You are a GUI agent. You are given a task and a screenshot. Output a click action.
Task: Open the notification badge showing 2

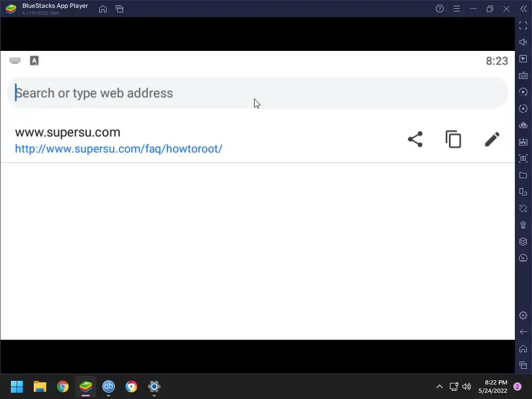point(517,387)
